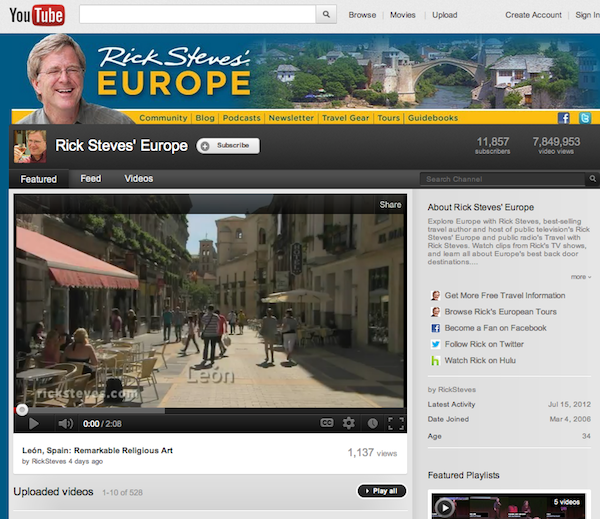Open Become a Fan on Facebook link
The width and height of the screenshot is (600, 519).
[x=496, y=328]
